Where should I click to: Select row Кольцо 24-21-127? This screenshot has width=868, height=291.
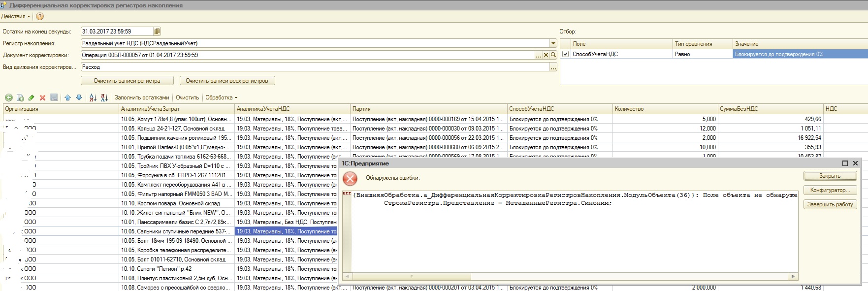click(x=177, y=129)
